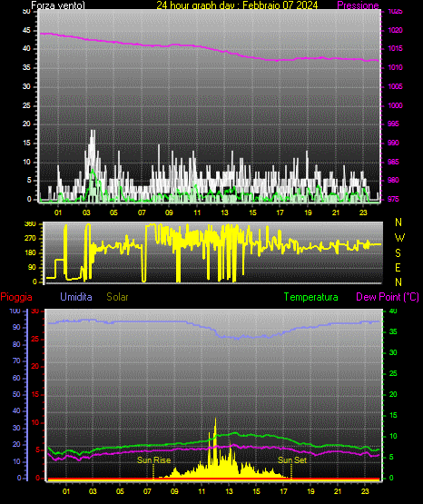423x504 pixels.
Task: Click the '1005' pressure axis value
Action: pyautogui.click(x=395, y=86)
